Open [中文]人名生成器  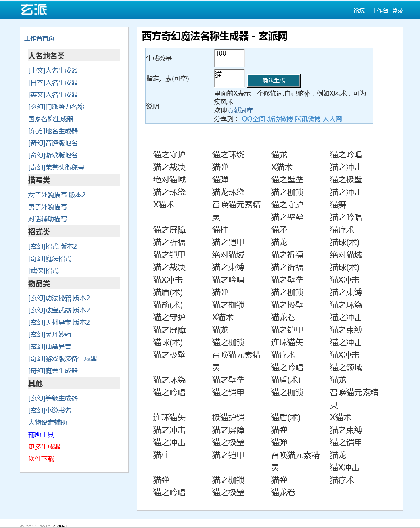click(53, 70)
